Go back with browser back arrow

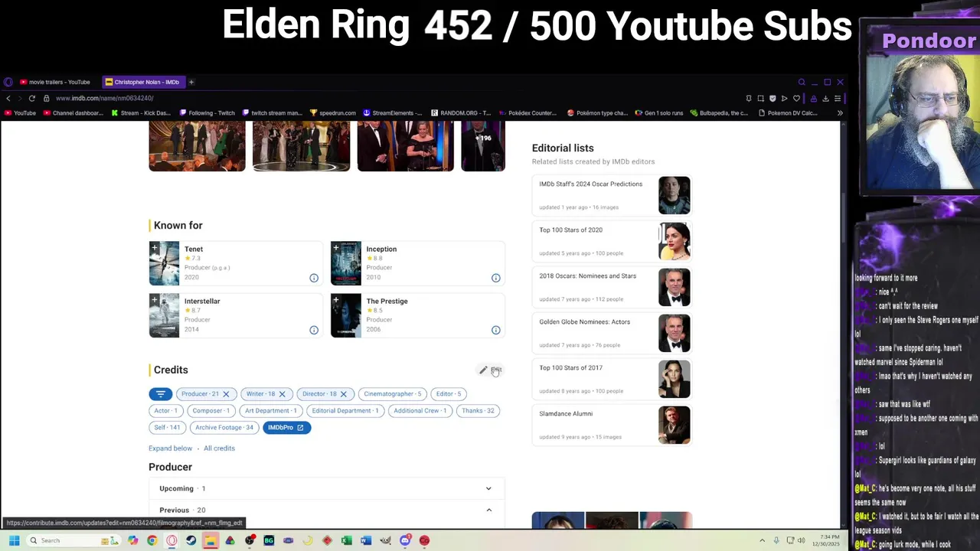point(8,99)
